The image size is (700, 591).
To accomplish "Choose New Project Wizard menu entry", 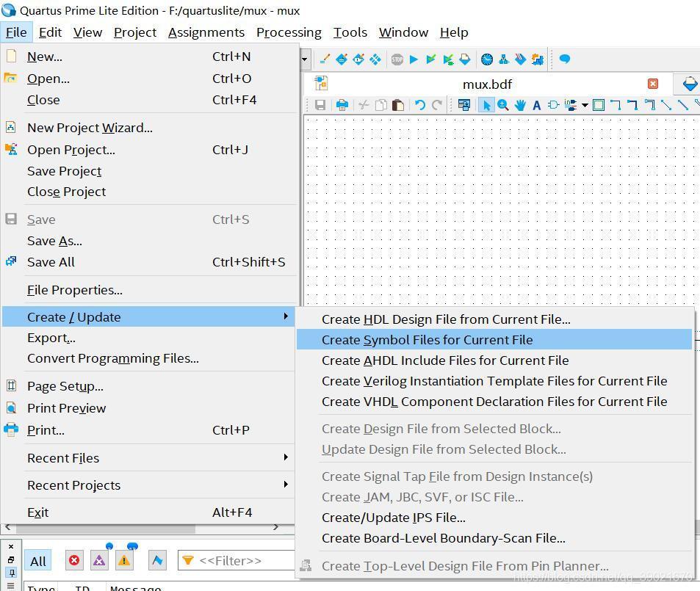I will point(149,128).
